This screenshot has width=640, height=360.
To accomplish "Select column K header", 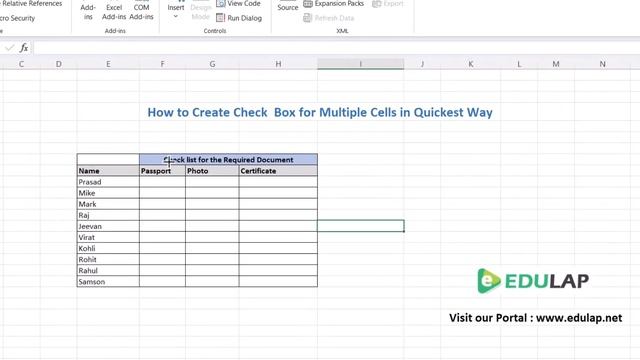I will 471,64.
